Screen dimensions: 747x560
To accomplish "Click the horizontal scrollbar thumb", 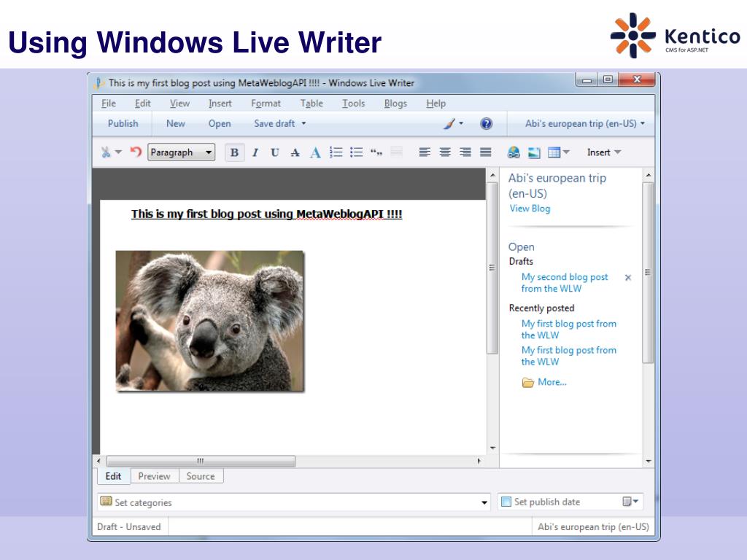I will point(201,461).
